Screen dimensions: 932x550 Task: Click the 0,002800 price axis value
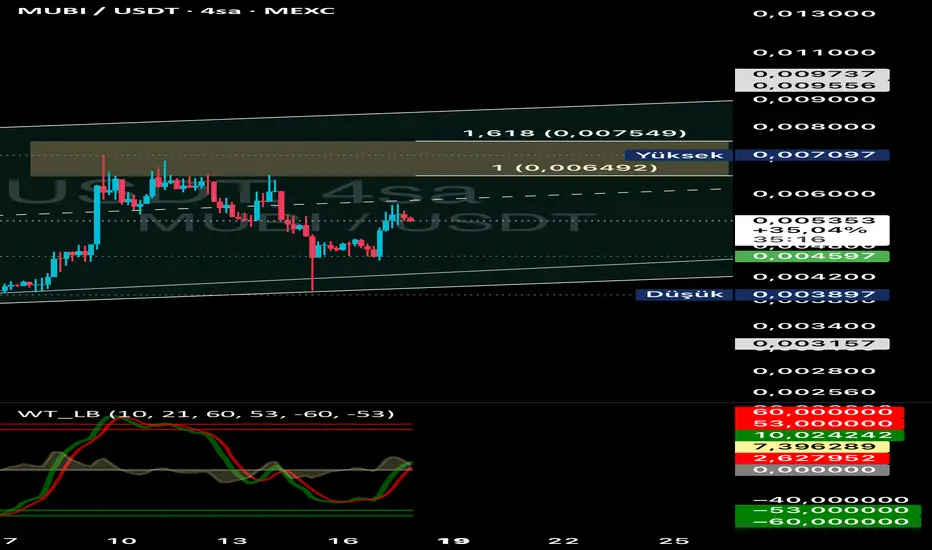tap(814, 371)
